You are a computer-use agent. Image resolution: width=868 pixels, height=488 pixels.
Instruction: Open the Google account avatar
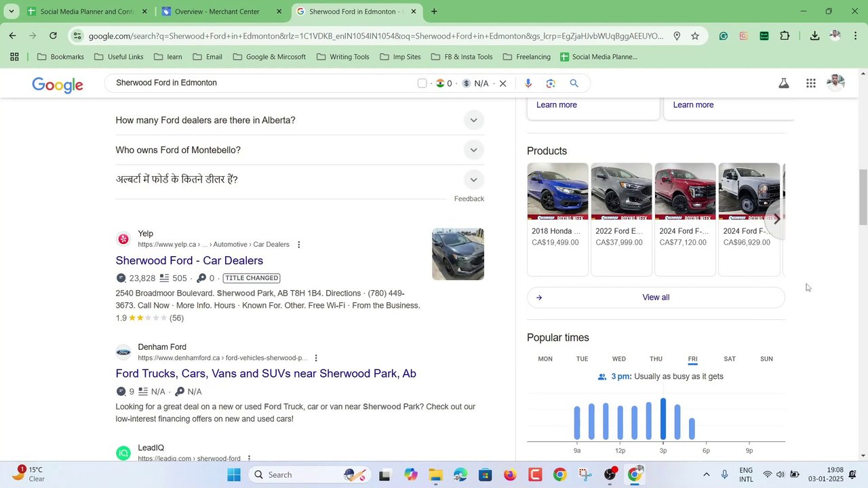[836, 83]
